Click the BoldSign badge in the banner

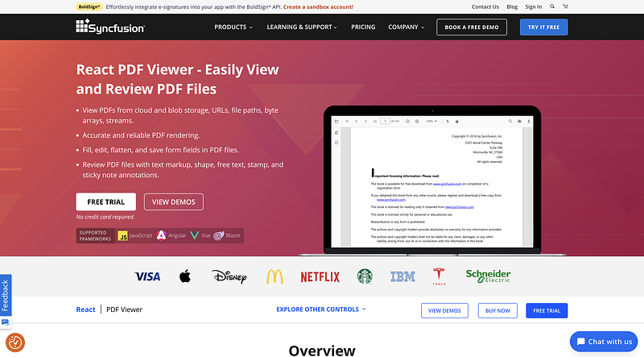click(89, 7)
